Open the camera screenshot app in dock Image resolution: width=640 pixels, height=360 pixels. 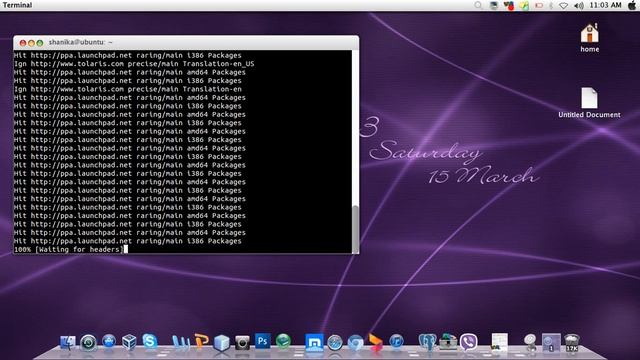pos(242,342)
